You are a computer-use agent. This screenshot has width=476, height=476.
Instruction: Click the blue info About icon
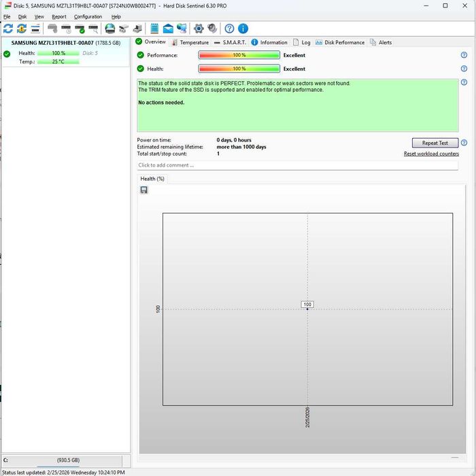click(243, 29)
